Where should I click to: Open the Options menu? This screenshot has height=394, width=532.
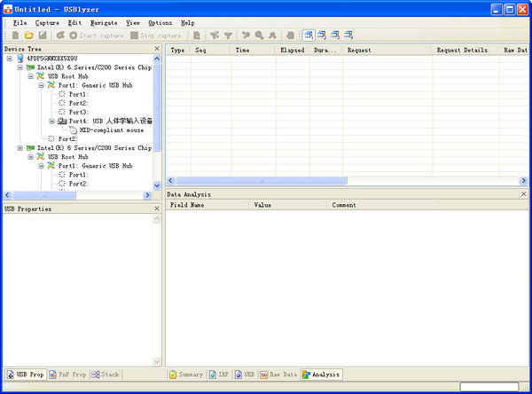(160, 23)
